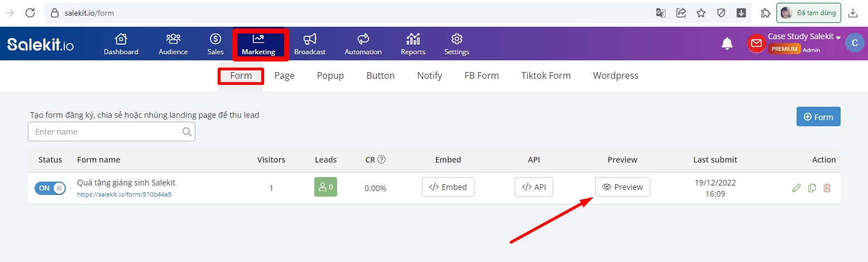This screenshot has width=868, height=262.
Task: Open the salekit.io/form/510b44a5 link
Action: click(124, 195)
